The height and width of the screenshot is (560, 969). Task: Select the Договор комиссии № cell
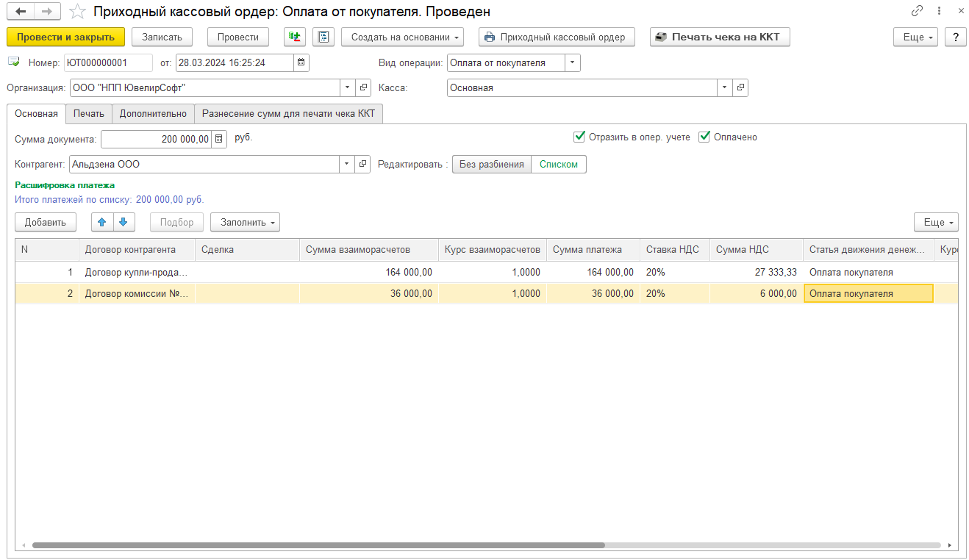[x=137, y=294]
